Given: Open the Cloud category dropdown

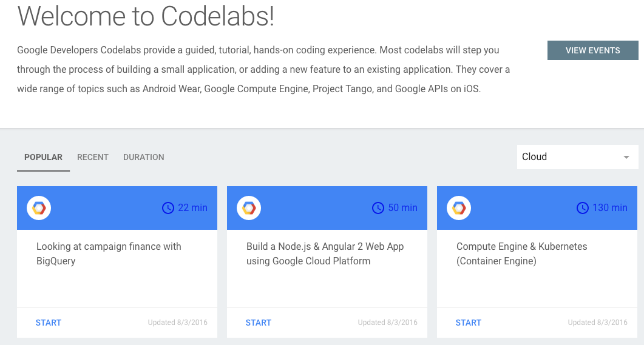Looking at the screenshot, I should click(x=577, y=156).
